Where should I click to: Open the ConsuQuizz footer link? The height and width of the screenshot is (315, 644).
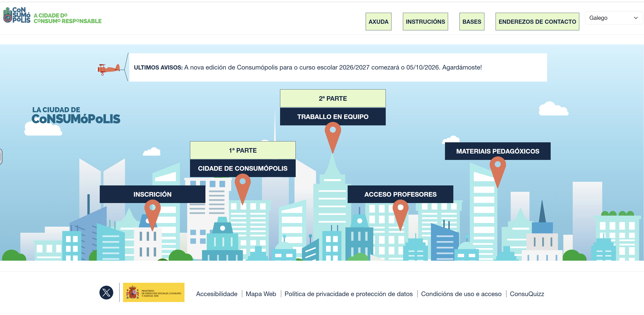click(x=527, y=294)
